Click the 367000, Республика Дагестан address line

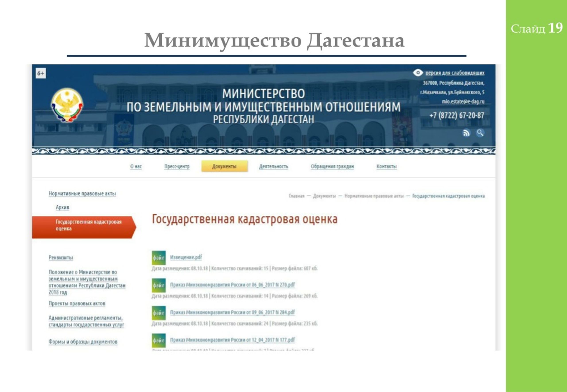tap(454, 83)
